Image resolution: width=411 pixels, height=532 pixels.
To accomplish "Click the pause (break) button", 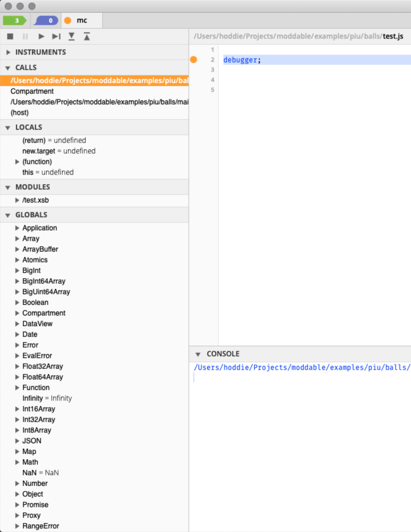I will point(25,36).
